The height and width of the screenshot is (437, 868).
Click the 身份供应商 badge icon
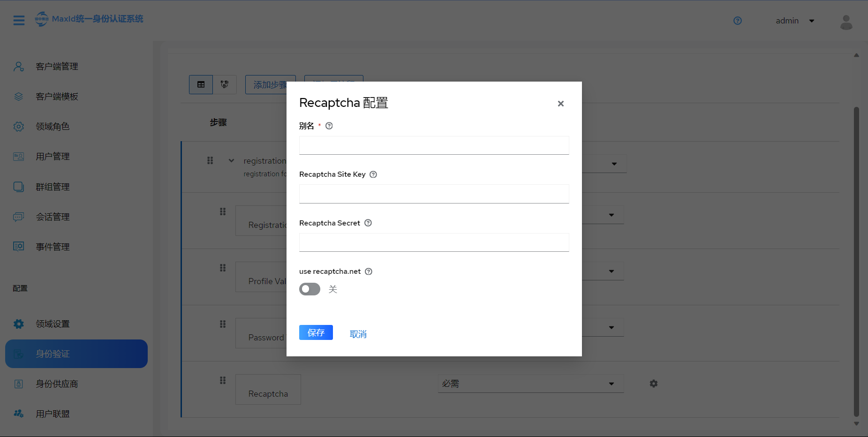pyautogui.click(x=19, y=384)
